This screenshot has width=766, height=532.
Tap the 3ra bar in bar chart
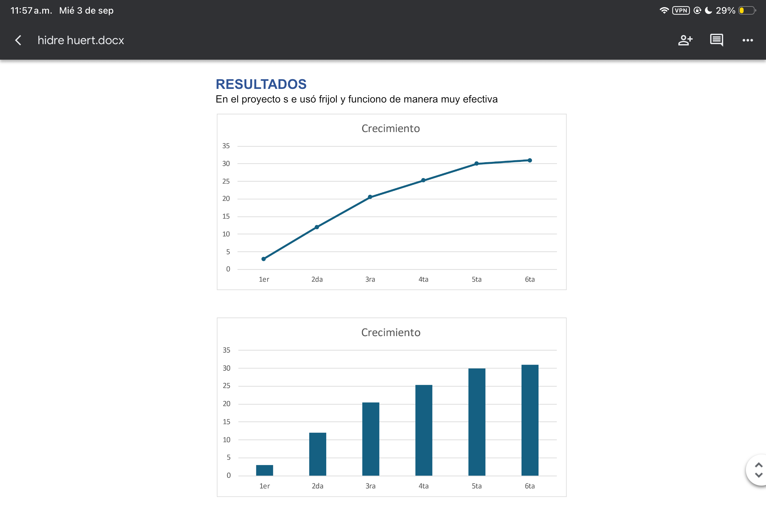click(x=370, y=439)
